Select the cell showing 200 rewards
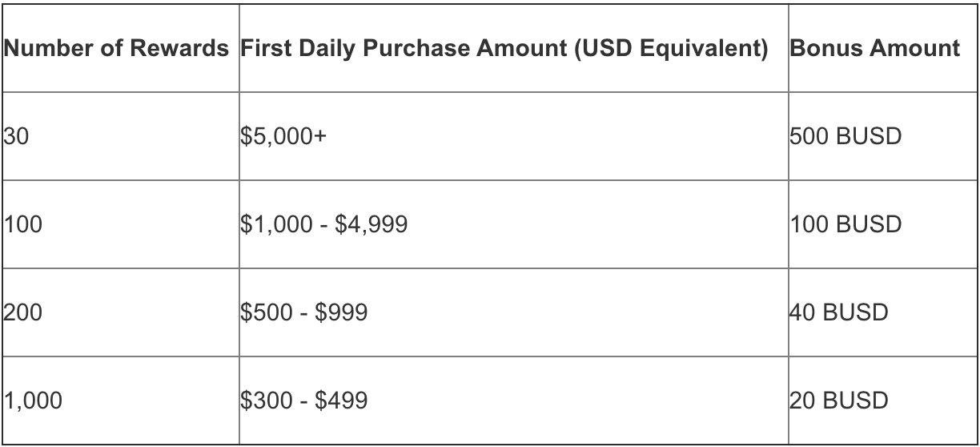This screenshot has width=980, height=447. (x=120, y=312)
